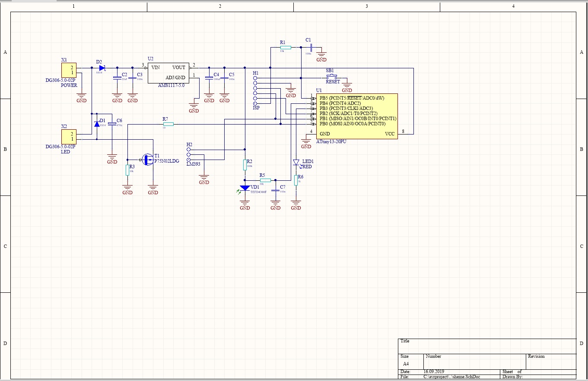
Task: Click the 'ADJ/GND' pin label on U2
Action: [x=175, y=78]
